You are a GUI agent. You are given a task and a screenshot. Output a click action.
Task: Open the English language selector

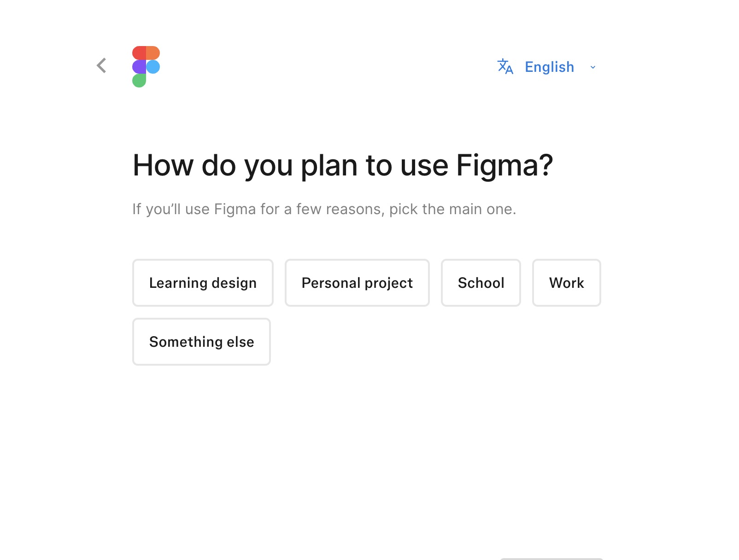pyautogui.click(x=549, y=67)
